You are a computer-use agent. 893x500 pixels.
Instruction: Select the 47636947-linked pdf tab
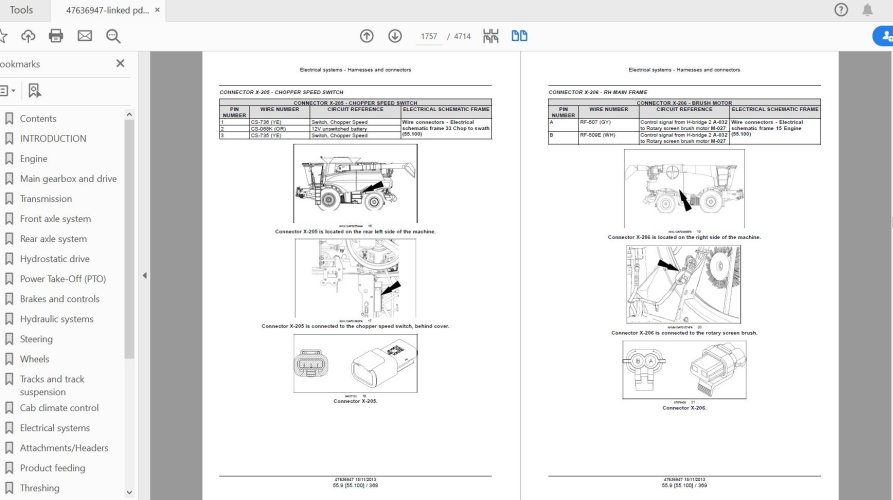point(107,10)
